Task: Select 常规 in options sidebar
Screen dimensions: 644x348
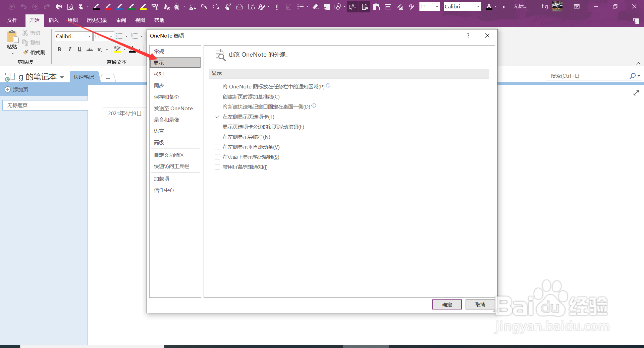Action: tap(175, 51)
